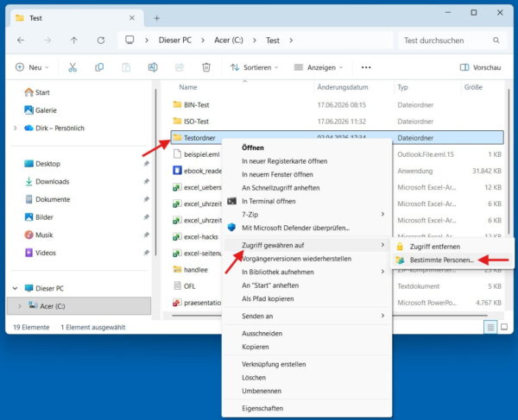Switch to details view icon in status bar
The height and width of the screenshot is (420, 518).
tap(490, 327)
